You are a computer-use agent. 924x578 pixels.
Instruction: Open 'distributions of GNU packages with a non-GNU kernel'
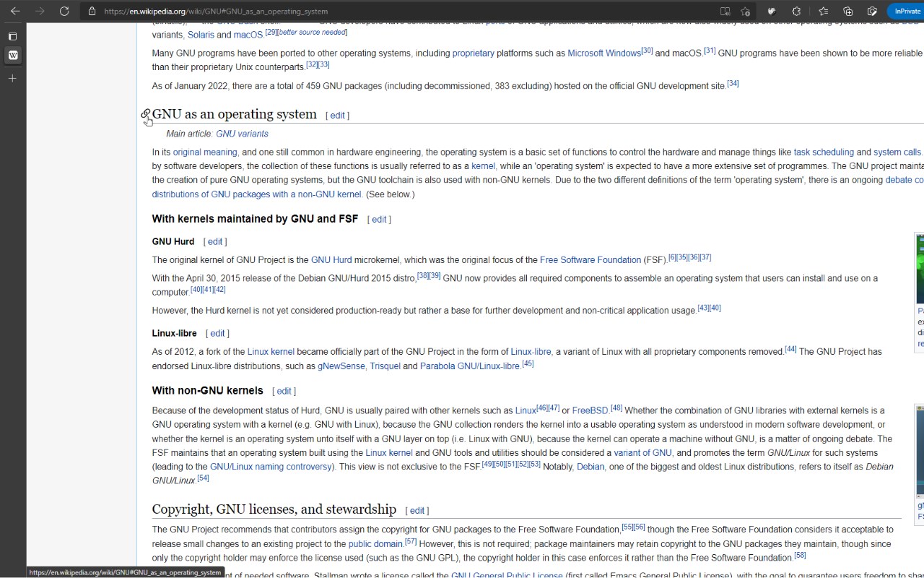pyautogui.click(x=256, y=194)
